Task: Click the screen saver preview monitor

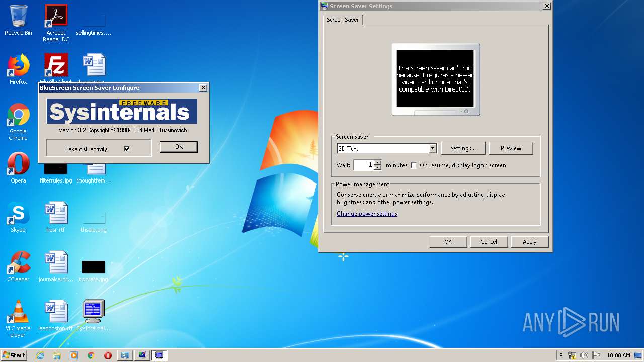Action: pos(436,79)
